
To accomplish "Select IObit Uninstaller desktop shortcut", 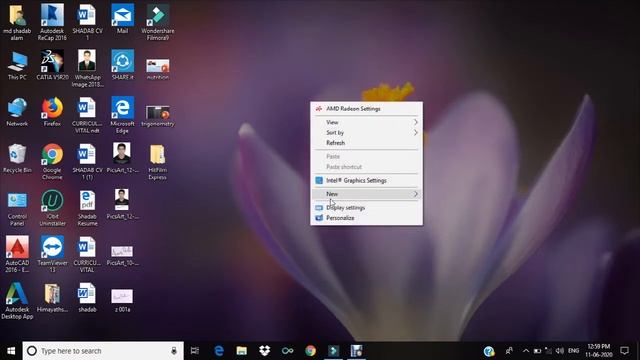I will point(52,208).
